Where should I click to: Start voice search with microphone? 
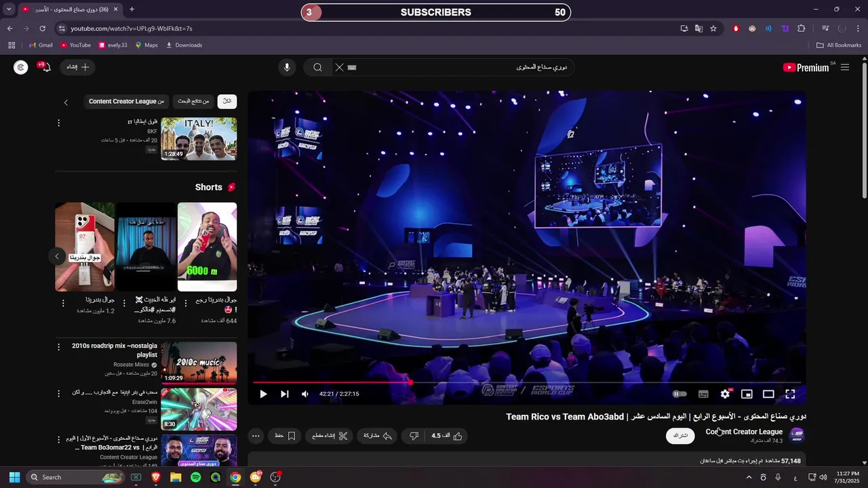pos(287,67)
